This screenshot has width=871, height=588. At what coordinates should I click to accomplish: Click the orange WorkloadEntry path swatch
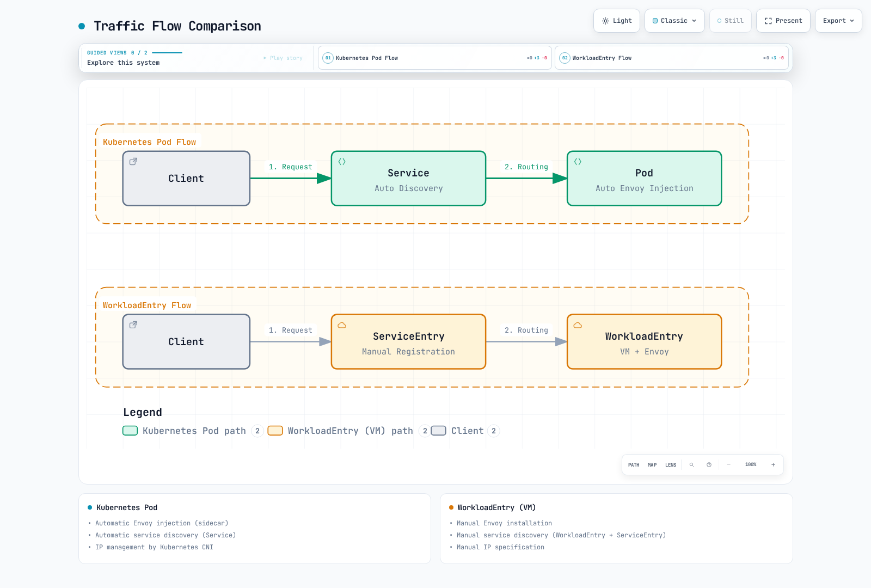click(275, 431)
